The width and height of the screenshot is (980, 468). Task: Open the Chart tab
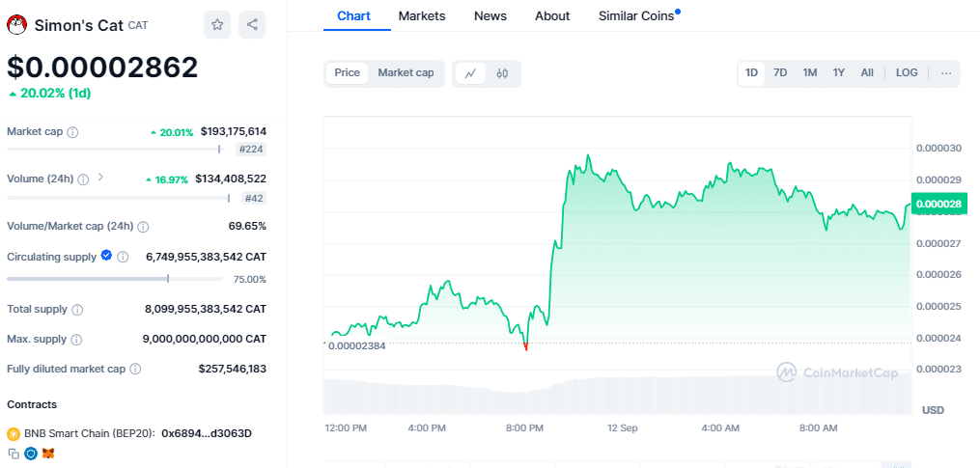353,15
